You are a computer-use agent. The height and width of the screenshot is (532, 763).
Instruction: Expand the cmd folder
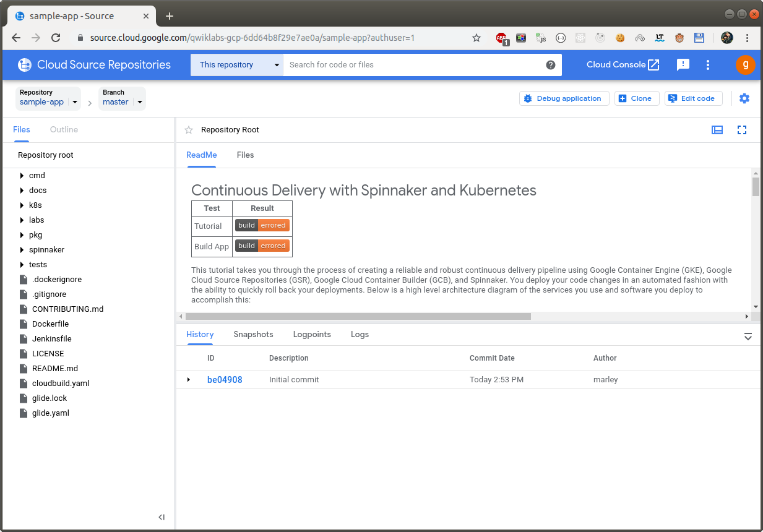coord(22,176)
